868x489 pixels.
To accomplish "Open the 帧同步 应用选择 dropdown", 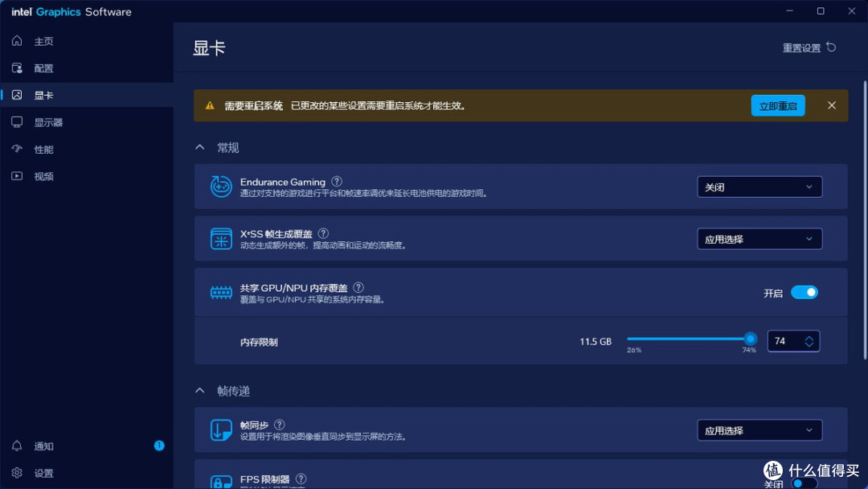I will point(759,430).
